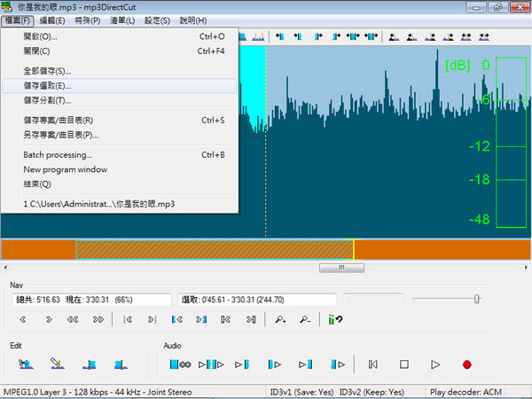Click the 選取 0'45.61 - 3'30.31 field
Image resolution: width=532 pixels, height=399 pixels.
click(x=257, y=300)
